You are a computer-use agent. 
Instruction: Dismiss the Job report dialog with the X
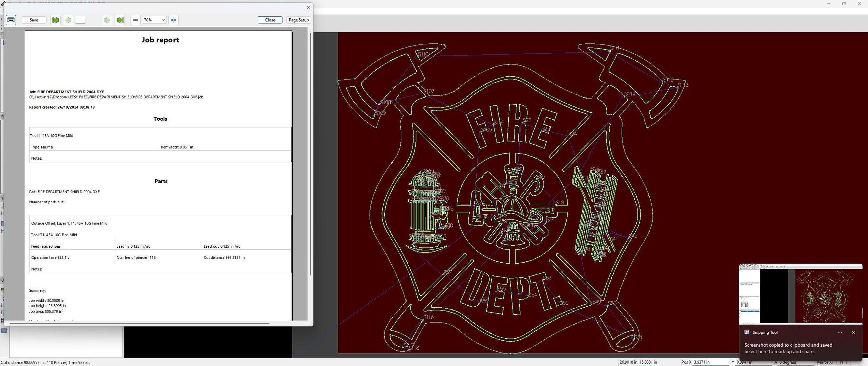(x=308, y=7)
